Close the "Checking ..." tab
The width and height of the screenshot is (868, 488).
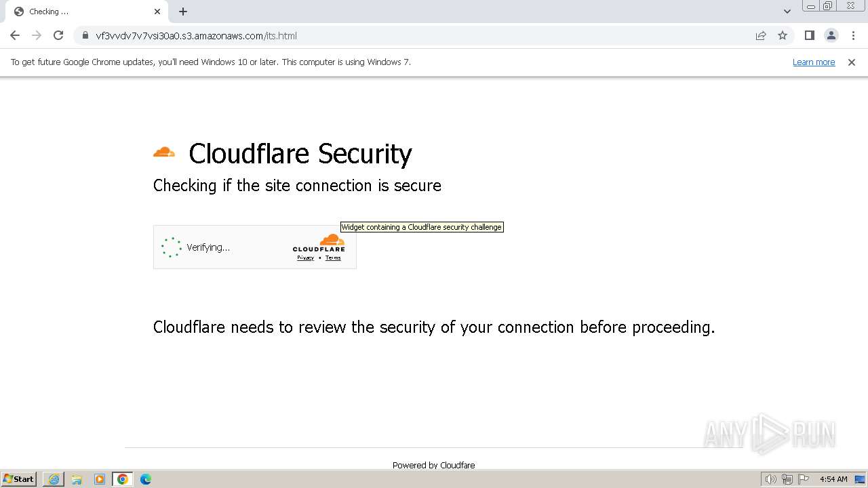pos(157,12)
